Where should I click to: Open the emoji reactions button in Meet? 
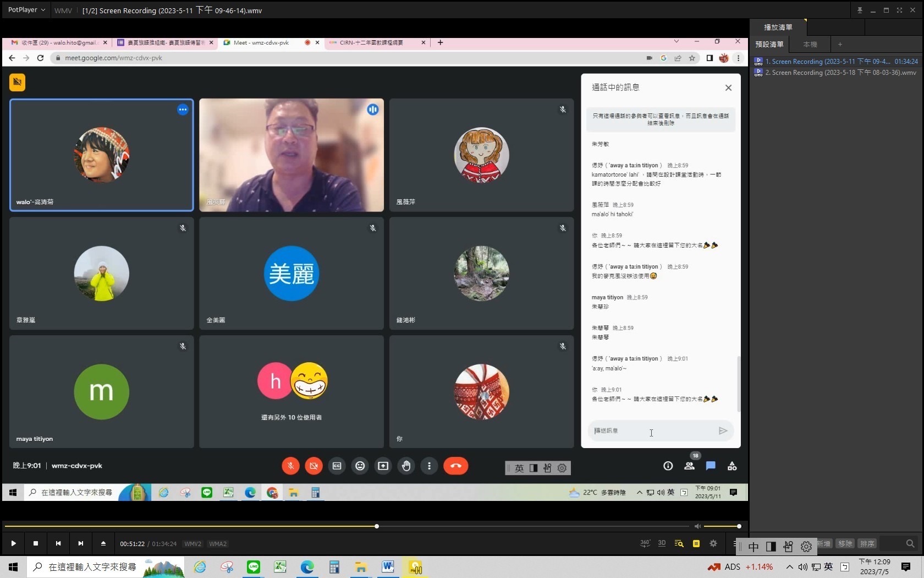[360, 466]
